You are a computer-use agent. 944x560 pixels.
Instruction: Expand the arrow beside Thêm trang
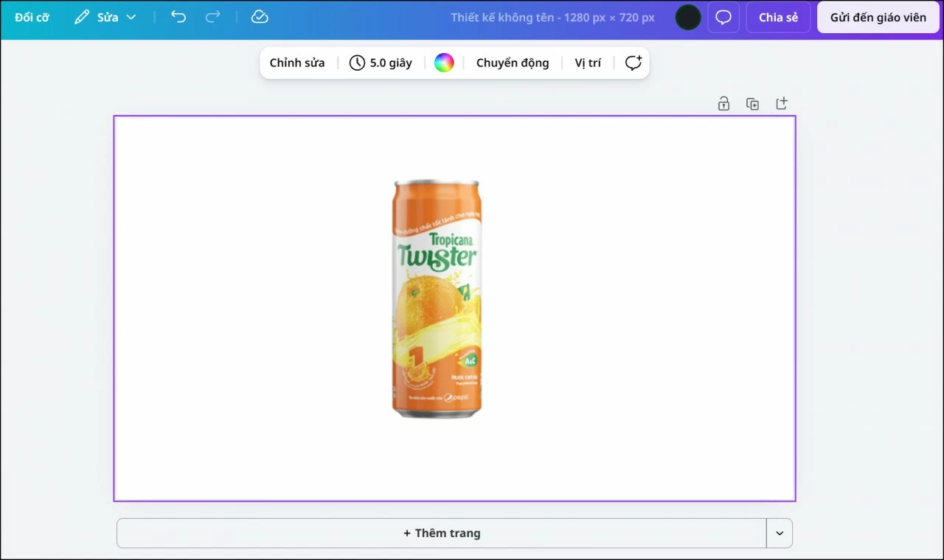tap(780, 533)
